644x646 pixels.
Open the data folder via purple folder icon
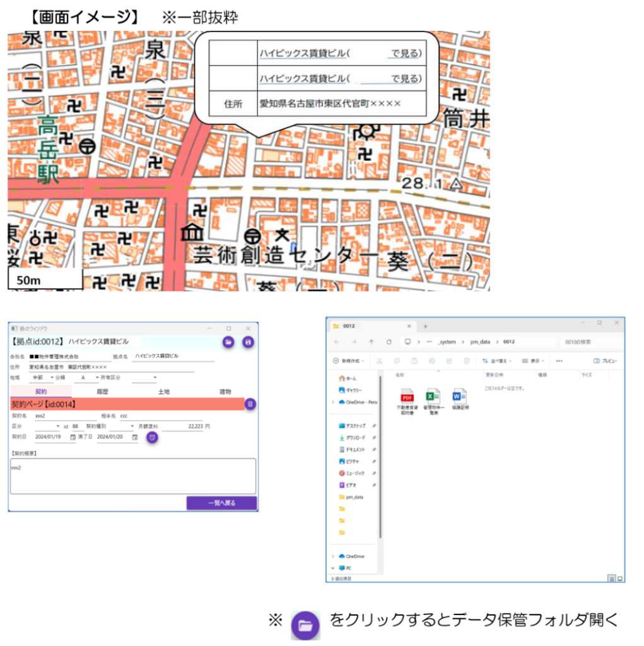point(228,341)
